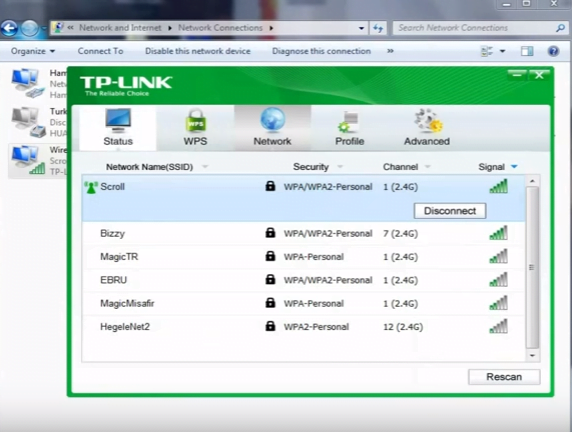Click the change view icon in Explorer
Image resolution: width=572 pixels, height=432 pixels.
pos(487,51)
